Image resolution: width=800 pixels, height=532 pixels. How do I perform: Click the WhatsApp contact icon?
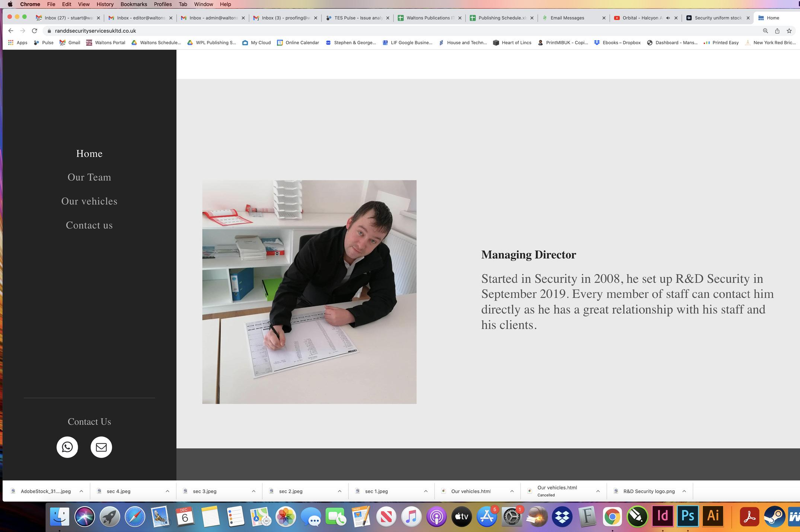pyautogui.click(x=67, y=447)
